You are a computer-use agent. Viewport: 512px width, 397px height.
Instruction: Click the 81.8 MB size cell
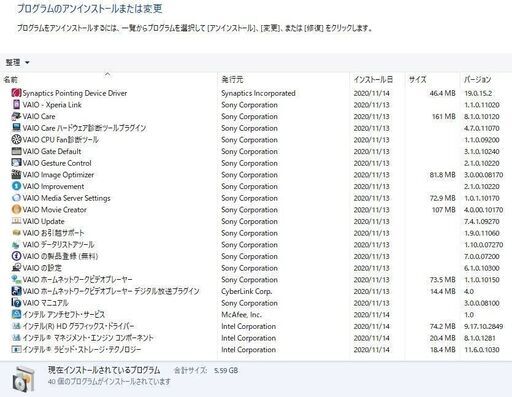click(x=442, y=175)
